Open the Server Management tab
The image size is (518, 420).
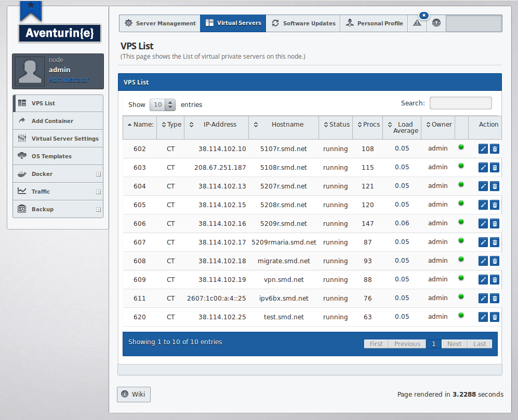[160, 23]
